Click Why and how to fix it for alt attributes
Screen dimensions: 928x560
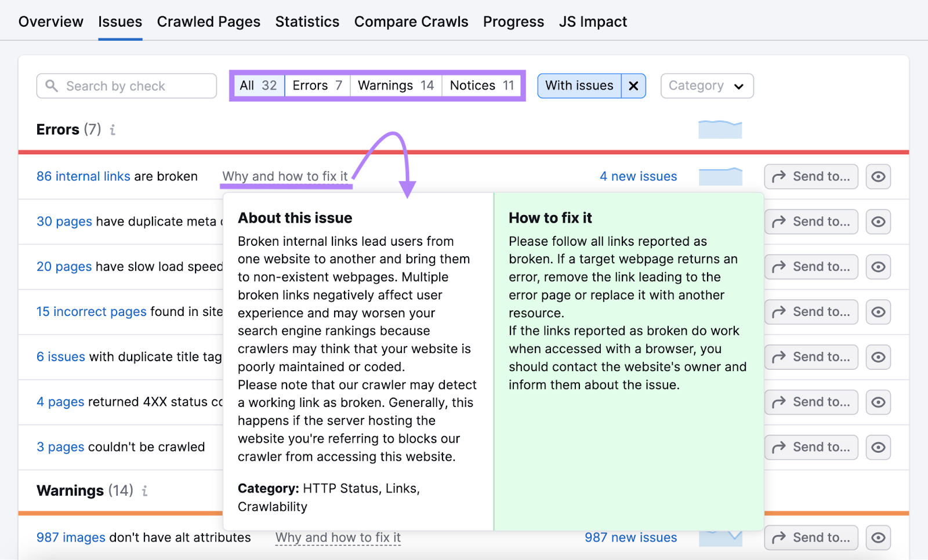pos(338,537)
